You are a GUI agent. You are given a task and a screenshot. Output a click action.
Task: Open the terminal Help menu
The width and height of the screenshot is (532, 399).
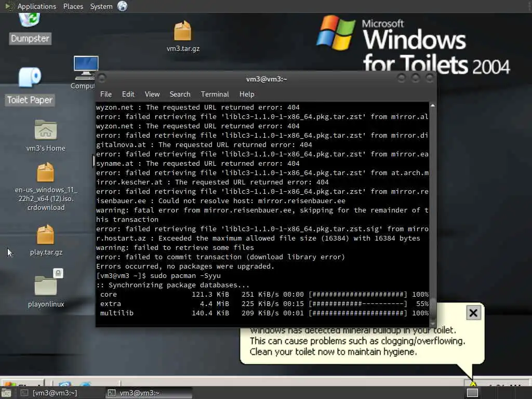[x=247, y=95]
